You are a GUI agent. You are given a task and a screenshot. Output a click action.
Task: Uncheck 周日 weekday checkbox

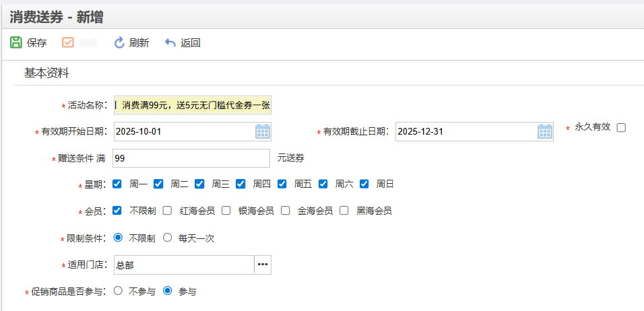click(x=364, y=183)
